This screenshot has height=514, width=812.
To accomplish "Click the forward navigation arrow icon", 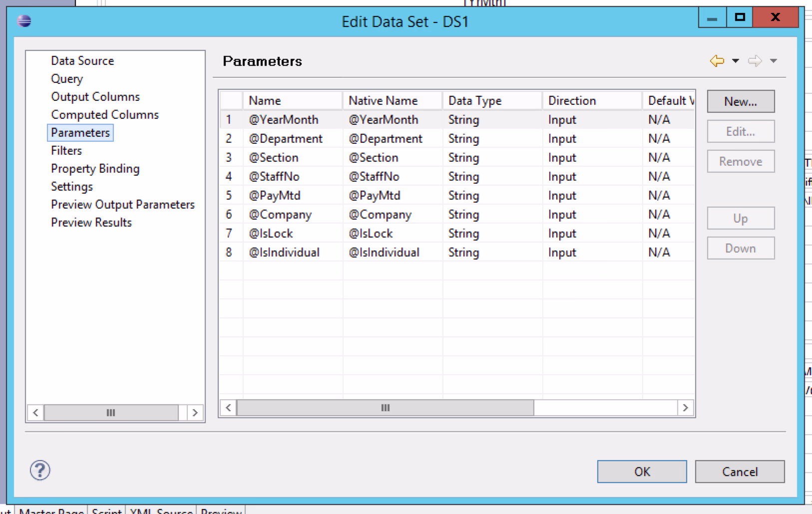I will [755, 61].
